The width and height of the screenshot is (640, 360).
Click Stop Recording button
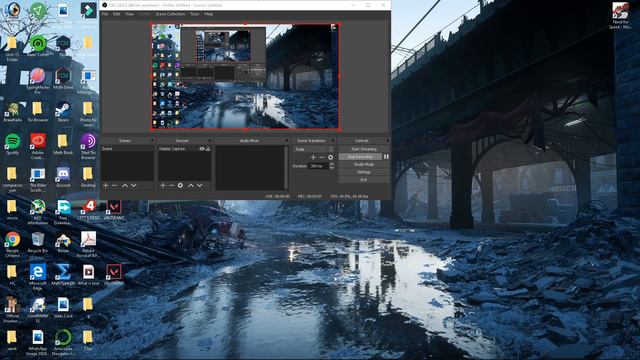click(x=360, y=157)
